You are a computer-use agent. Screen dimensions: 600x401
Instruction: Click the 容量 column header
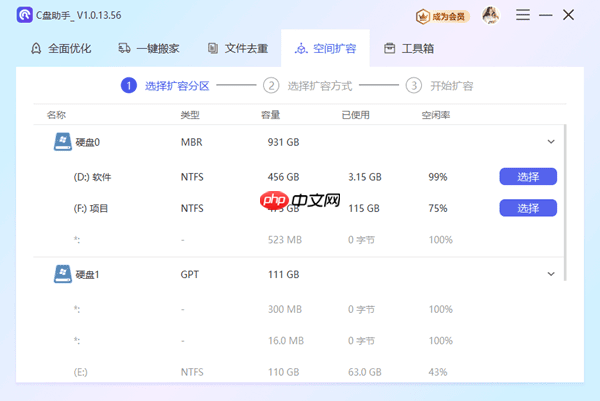pos(271,115)
